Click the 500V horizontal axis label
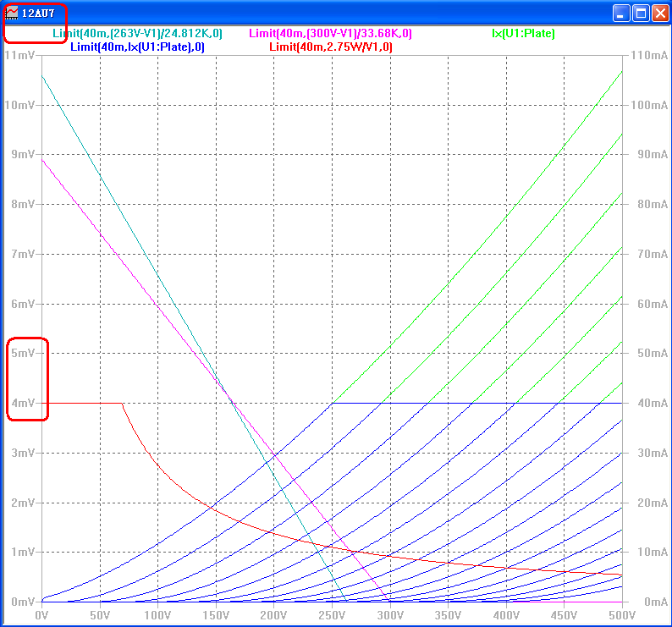The height and width of the screenshot is (627, 672). pos(622,615)
